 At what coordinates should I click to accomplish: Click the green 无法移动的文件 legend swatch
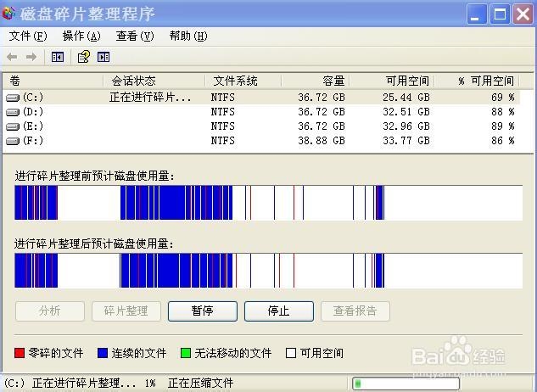[186, 353]
